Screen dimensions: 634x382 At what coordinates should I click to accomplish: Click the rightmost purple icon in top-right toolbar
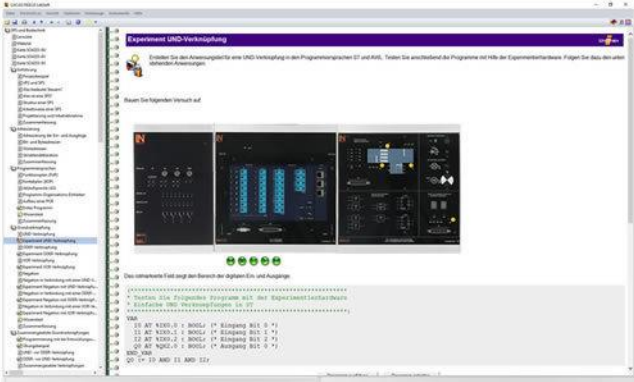[x=628, y=22]
